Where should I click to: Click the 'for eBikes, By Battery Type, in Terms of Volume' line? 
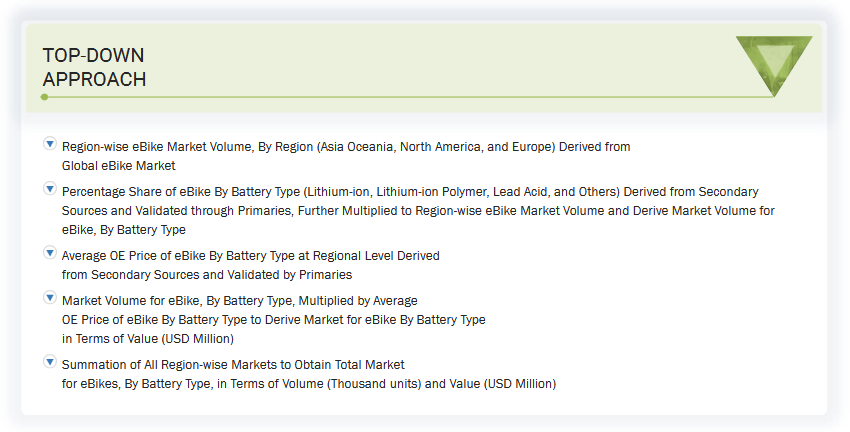click(x=308, y=383)
